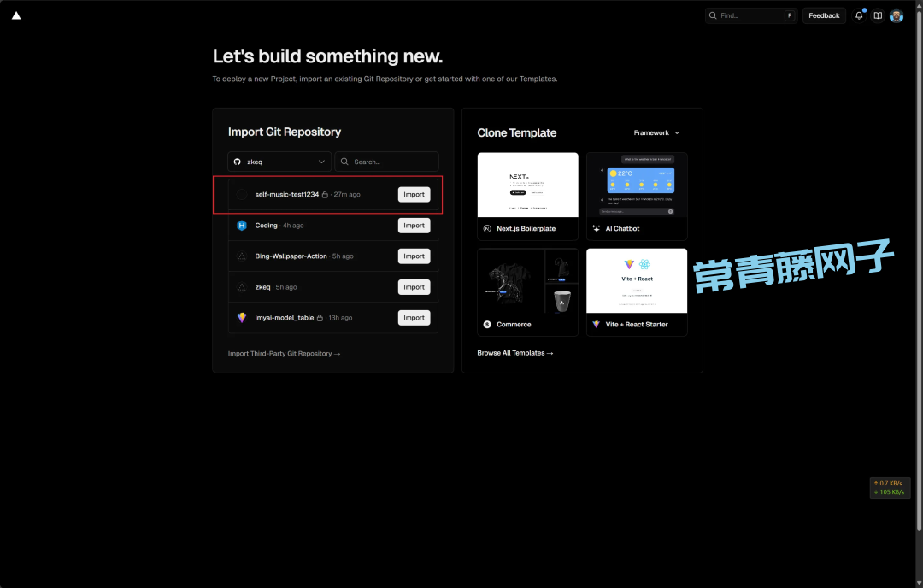Screen dimensions: 923x588
Task: Open Import Third-Party Git Repository link
Action: tap(284, 354)
